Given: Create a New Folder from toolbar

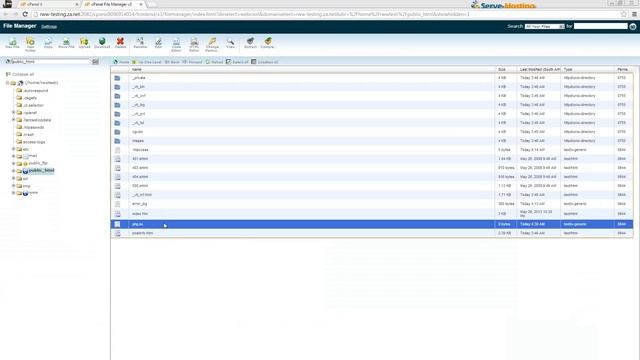Looking at the screenshot, I should [30, 44].
